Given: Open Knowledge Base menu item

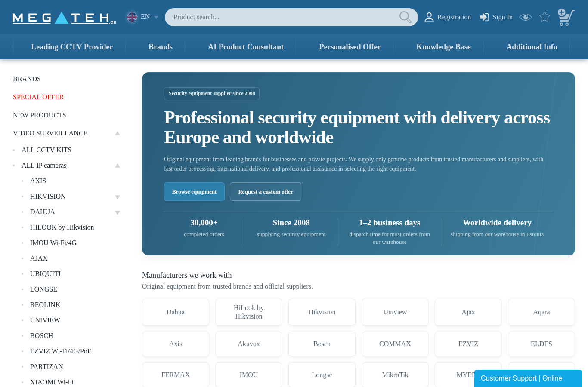Looking at the screenshot, I should point(443,47).
